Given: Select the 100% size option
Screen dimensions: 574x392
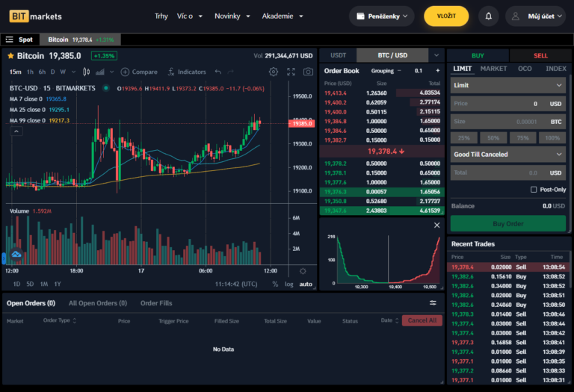Looking at the screenshot, I should coord(552,138).
